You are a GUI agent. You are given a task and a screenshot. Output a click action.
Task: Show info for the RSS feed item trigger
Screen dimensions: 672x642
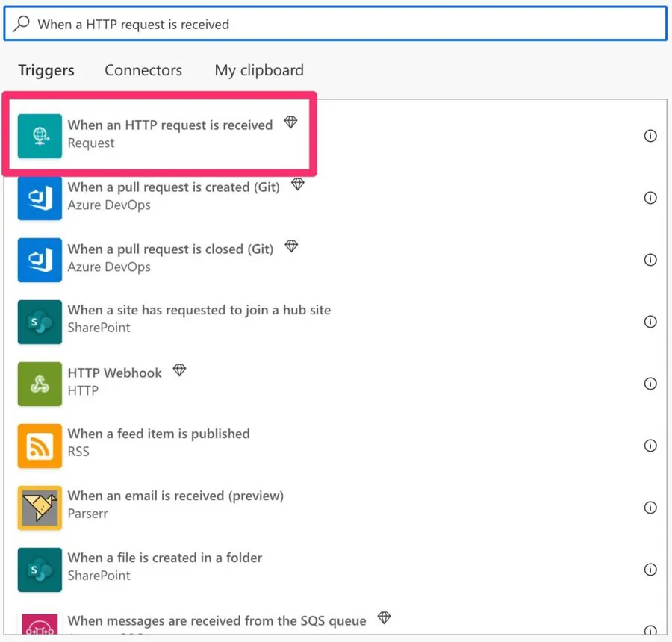click(650, 446)
